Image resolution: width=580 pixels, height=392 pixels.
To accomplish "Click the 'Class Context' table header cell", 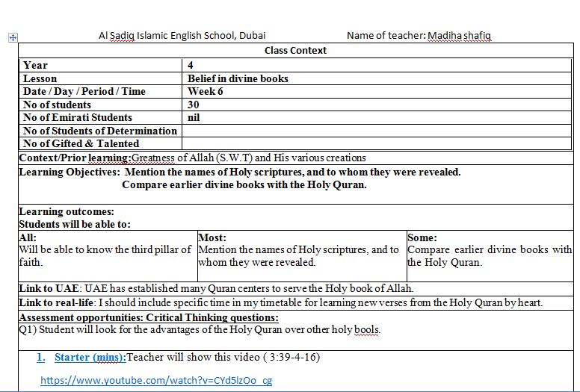I will 295,51.
